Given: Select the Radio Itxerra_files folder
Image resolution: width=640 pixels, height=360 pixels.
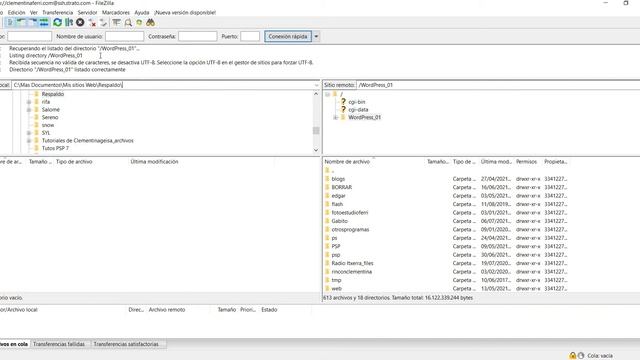Looking at the screenshot, I should [x=352, y=263].
